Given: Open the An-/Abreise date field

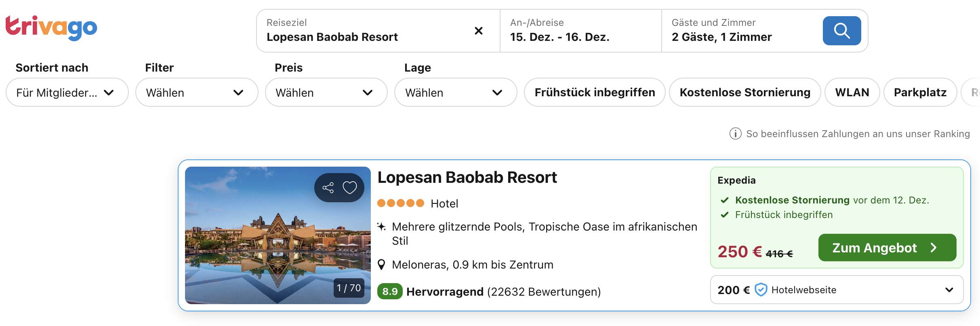Looking at the screenshot, I should (x=580, y=31).
